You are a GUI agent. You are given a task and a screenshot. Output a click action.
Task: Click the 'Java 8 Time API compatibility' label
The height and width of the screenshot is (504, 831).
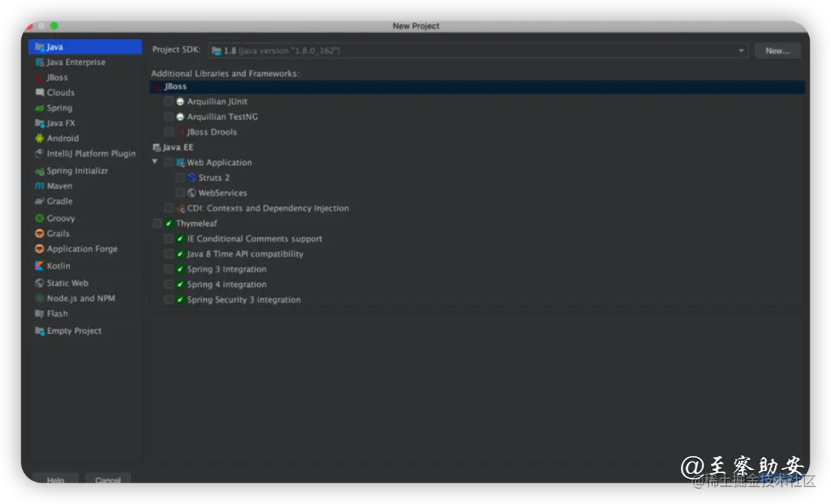(245, 255)
